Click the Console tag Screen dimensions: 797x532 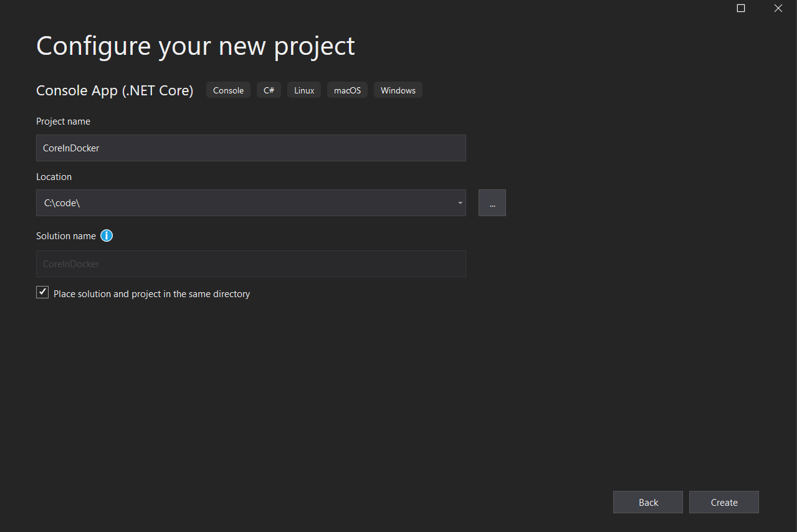click(228, 90)
